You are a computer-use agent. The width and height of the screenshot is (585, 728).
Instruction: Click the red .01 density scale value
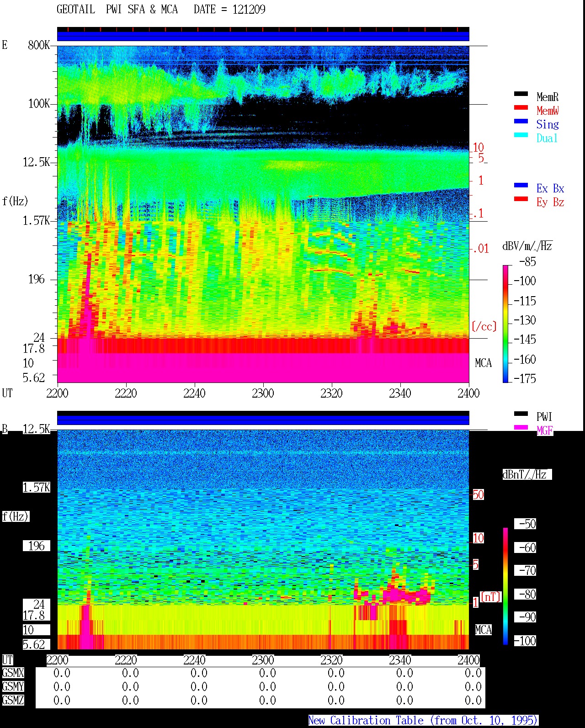click(481, 249)
